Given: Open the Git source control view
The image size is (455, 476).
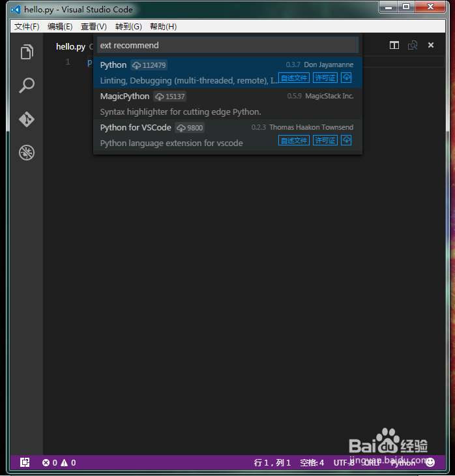Looking at the screenshot, I should [27, 119].
